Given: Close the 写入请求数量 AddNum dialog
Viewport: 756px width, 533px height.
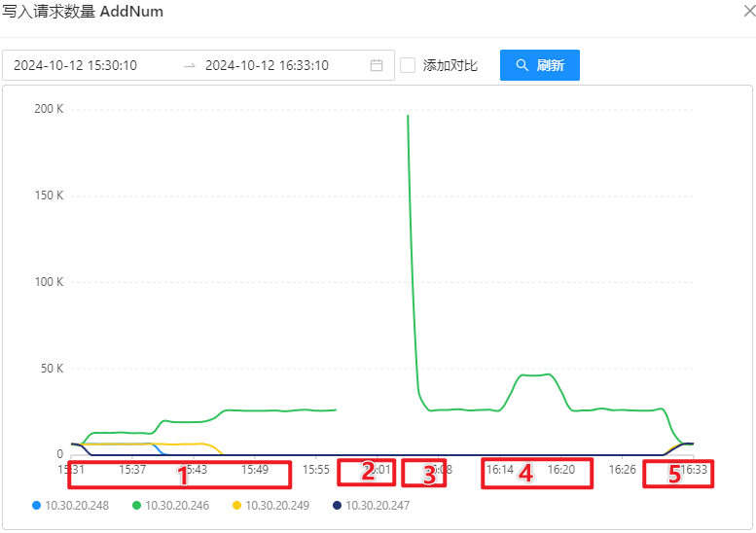Looking at the screenshot, I should point(746,12).
